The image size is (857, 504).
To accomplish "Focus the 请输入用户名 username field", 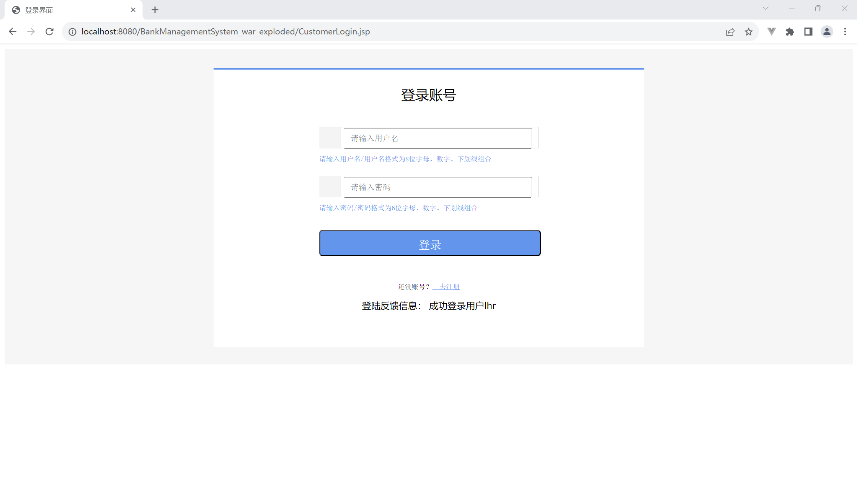I will click(x=437, y=138).
